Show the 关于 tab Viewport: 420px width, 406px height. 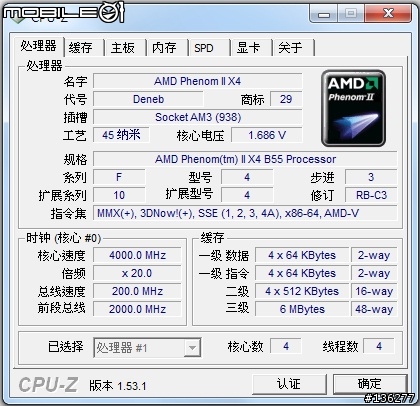click(x=292, y=47)
